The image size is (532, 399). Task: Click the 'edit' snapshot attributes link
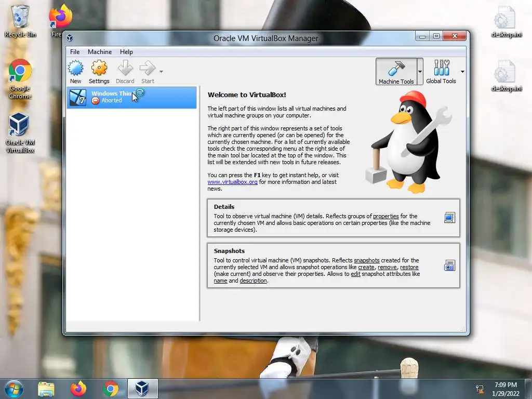click(355, 274)
